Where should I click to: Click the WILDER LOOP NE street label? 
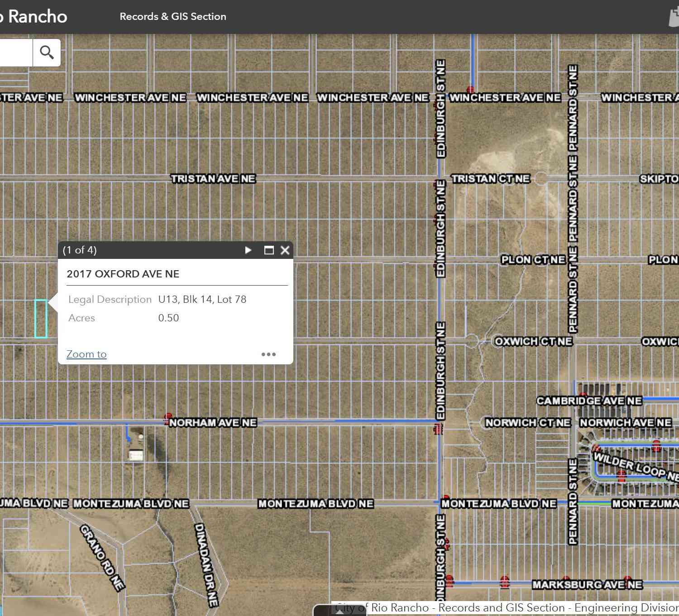pyautogui.click(x=636, y=466)
